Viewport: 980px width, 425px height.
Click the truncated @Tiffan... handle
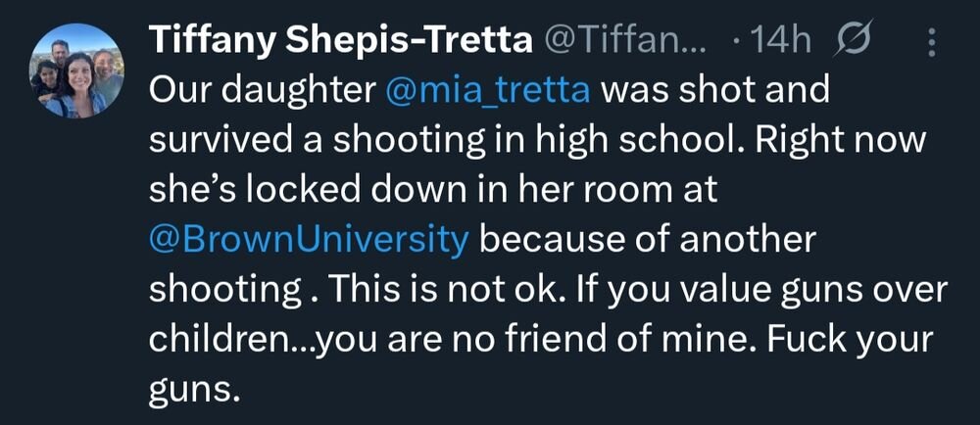[x=625, y=41]
